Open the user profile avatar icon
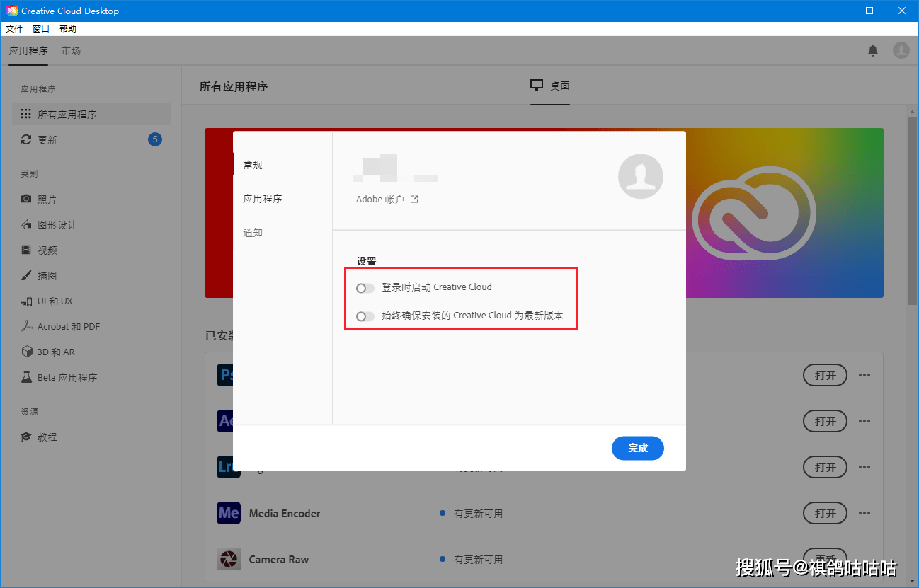Viewport: 919px width, 588px height. 901,50
